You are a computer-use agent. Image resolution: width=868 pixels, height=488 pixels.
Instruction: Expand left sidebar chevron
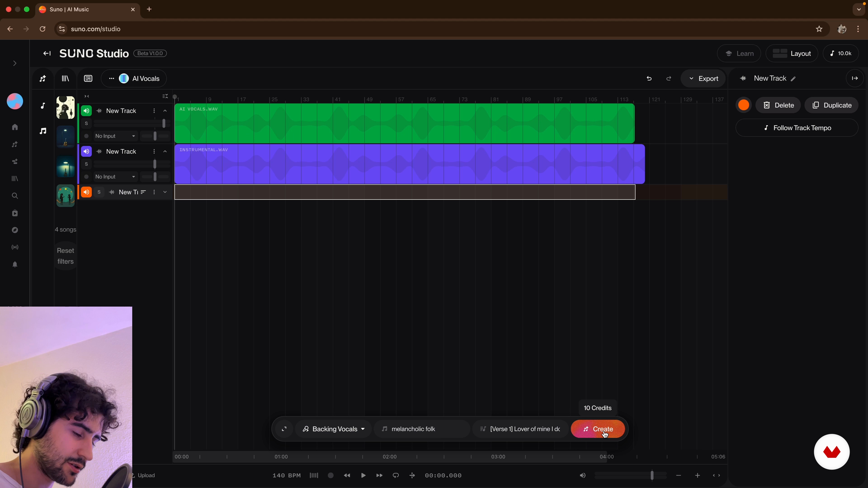15,63
